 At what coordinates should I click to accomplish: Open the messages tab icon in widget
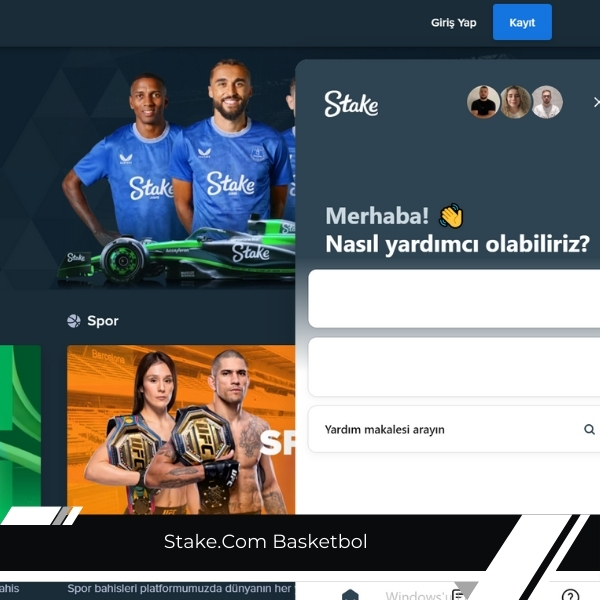click(458, 595)
